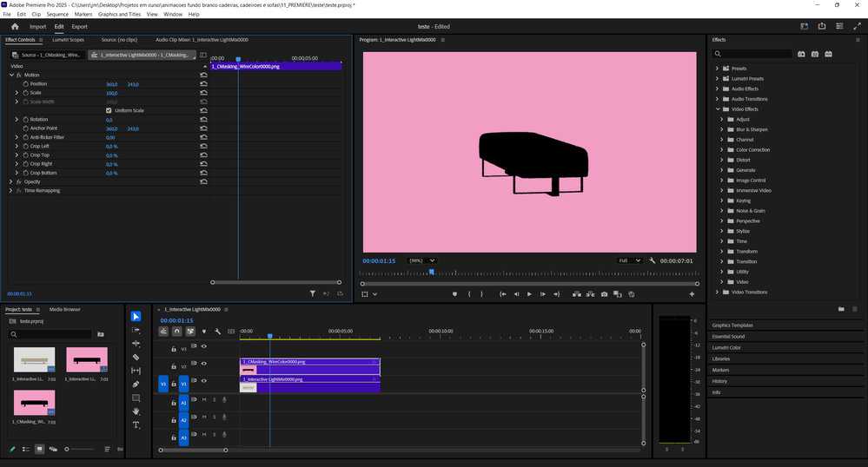The height and width of the screenshot is (467, 868).
Task: Toggle lock on track V2
Action: 173,366
